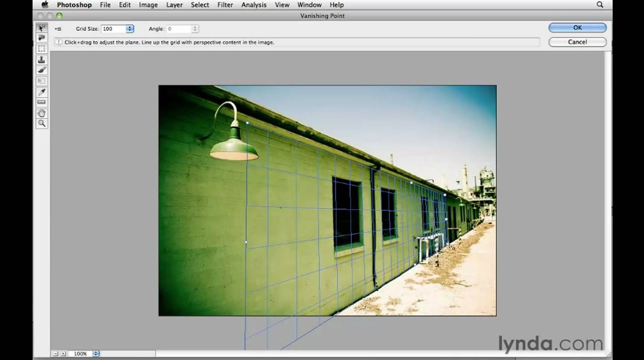Click the 100% zoom level field
The height and width of the screenshot is (360, 644).
pyautogui.click(x=80, y=353)
